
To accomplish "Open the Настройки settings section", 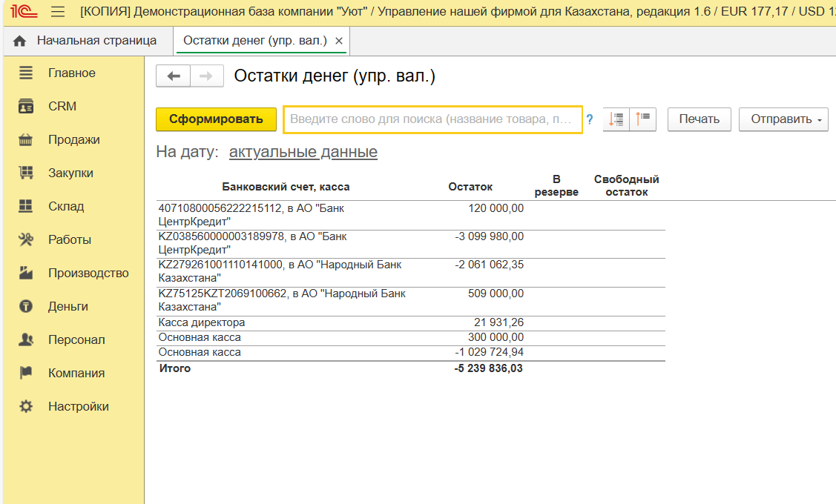I will [x=78, y=407].
